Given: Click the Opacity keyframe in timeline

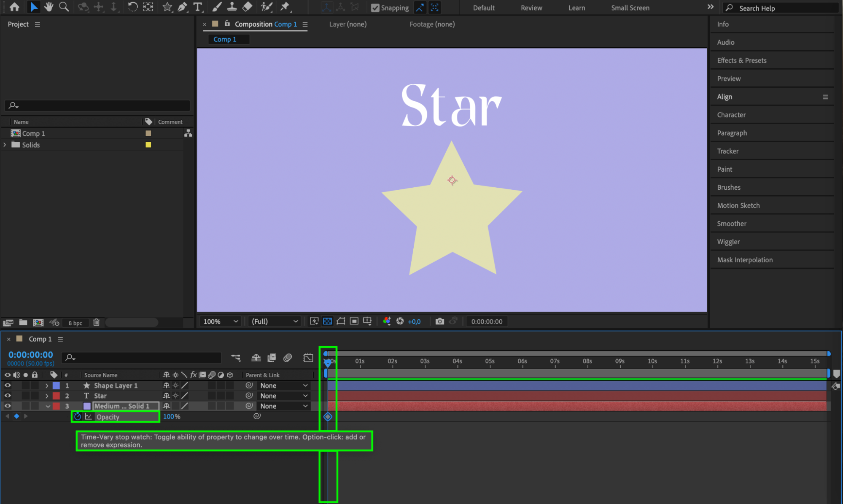Looking at the screenshot, I should pos(328,417).
